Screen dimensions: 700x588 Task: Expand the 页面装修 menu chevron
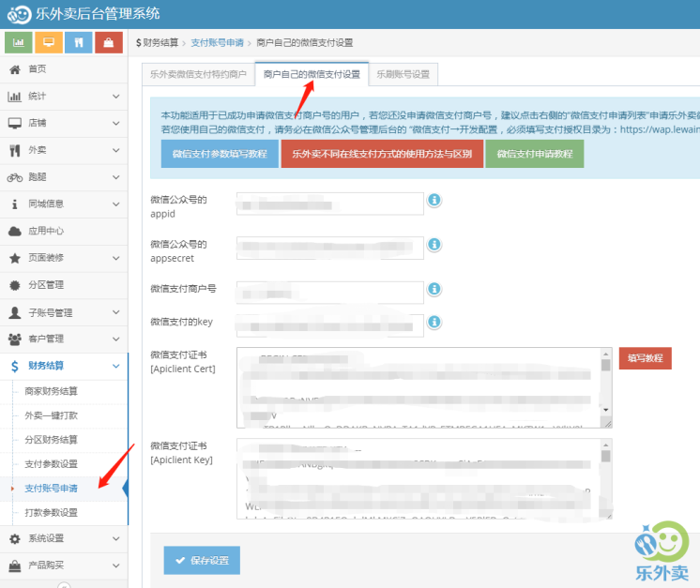(116, 258)
